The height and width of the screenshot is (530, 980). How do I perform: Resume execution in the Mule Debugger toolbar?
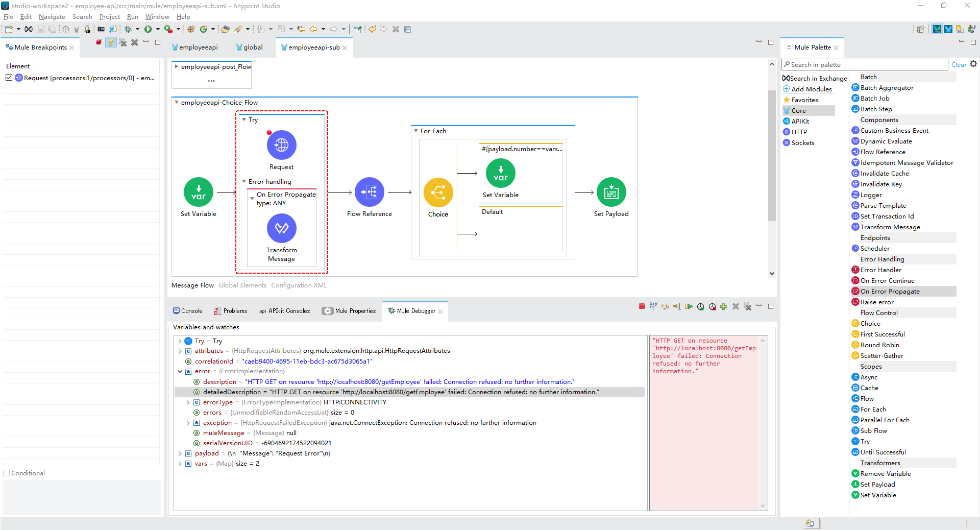coord(689,306)
